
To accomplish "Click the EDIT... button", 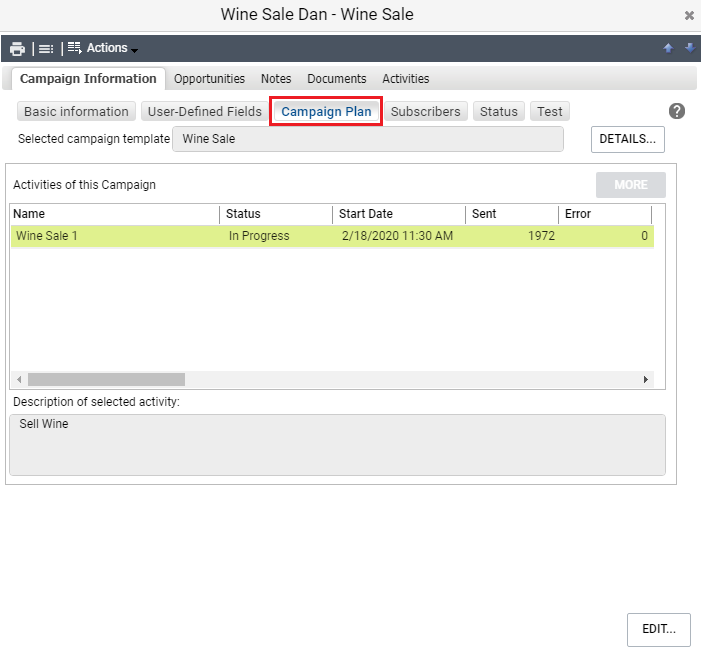I will (x=659, y=629).
